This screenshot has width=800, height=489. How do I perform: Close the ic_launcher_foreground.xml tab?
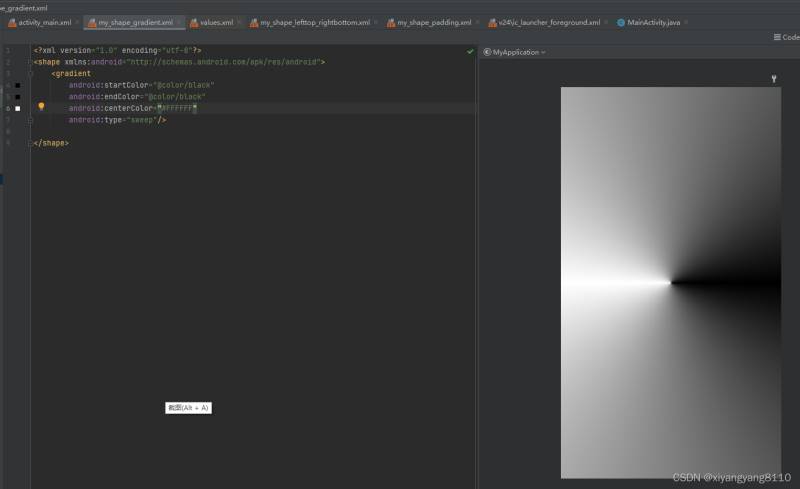(606, 22)
